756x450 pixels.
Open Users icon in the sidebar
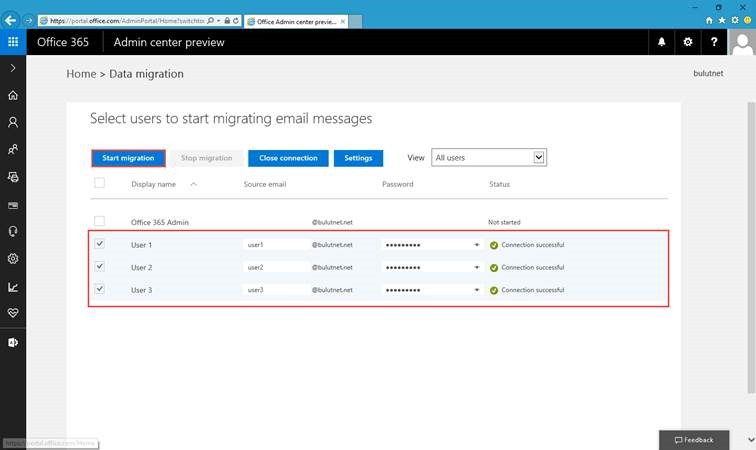13,122
